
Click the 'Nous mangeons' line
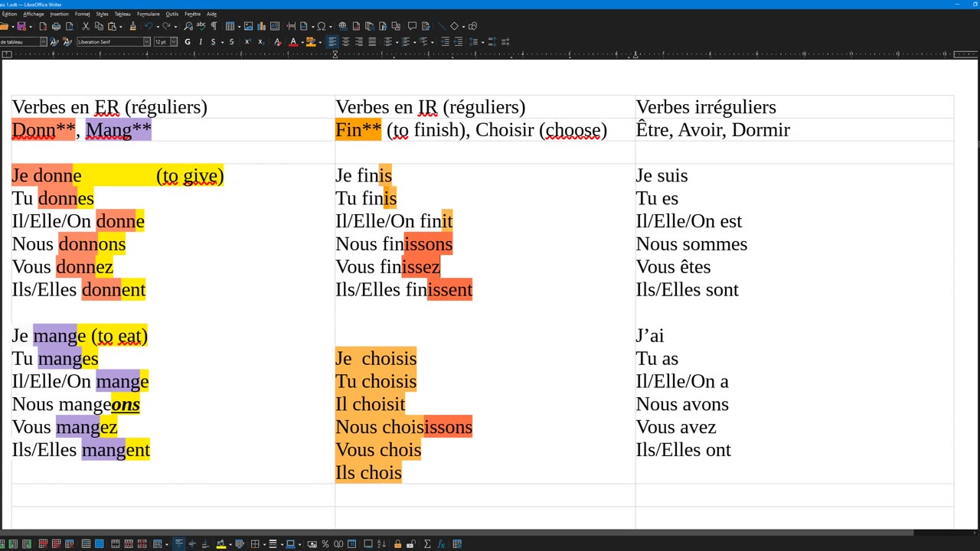[76, 404]
